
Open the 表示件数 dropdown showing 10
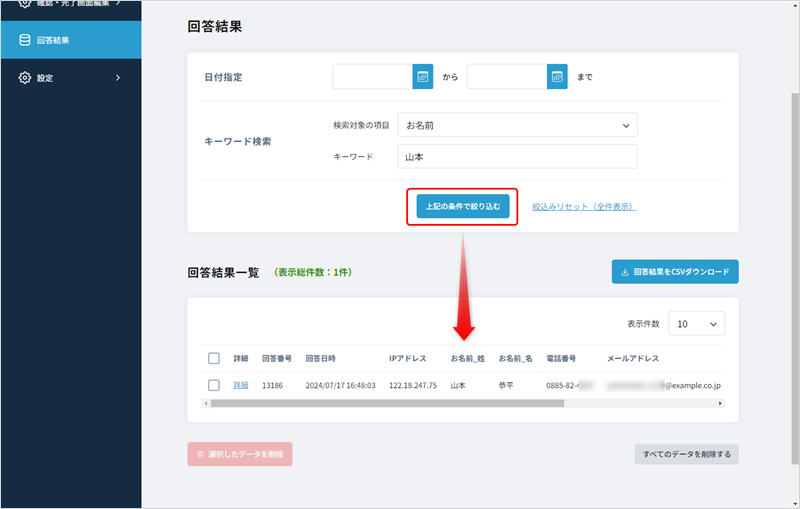coord(696,323)
